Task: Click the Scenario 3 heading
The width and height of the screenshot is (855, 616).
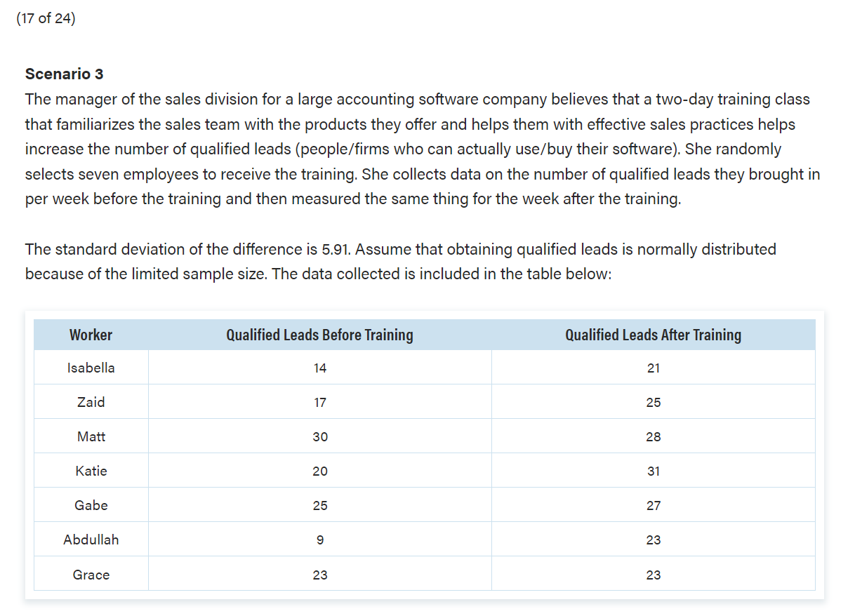Action: 65,74
